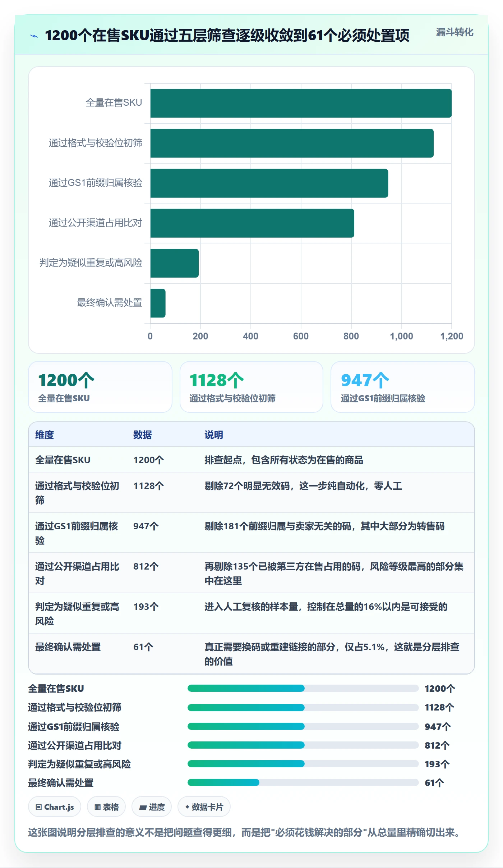The image size is (503, 868).
Task: Click the progress bar labeled 61个
Action: 303,782
